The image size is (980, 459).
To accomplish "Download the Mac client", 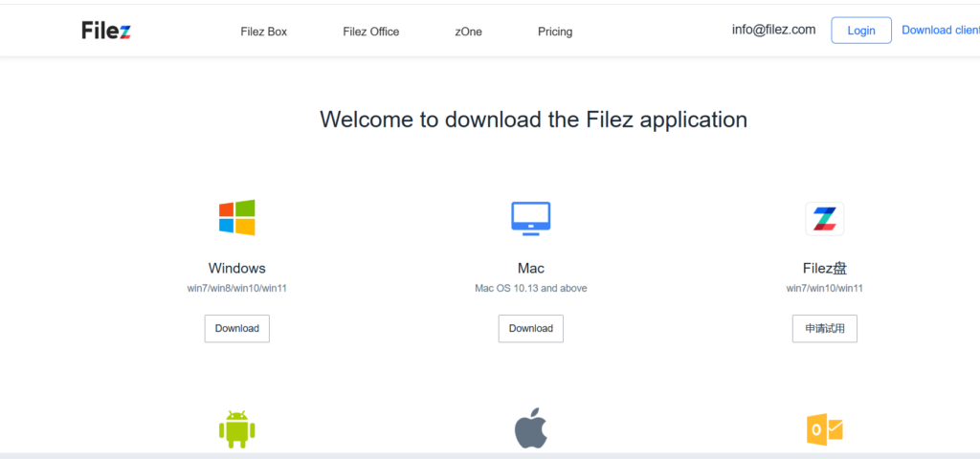I will 530,328.
